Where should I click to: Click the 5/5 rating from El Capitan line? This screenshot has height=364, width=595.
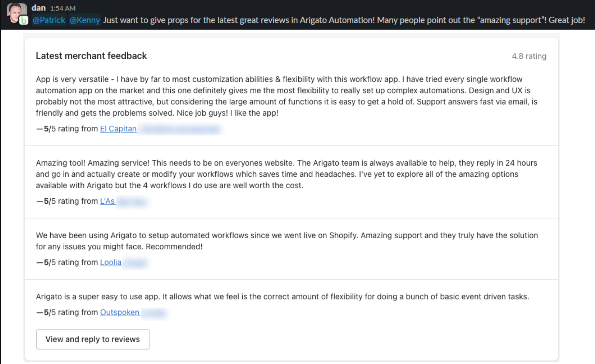pyautogui.click(x=86, y=129)
